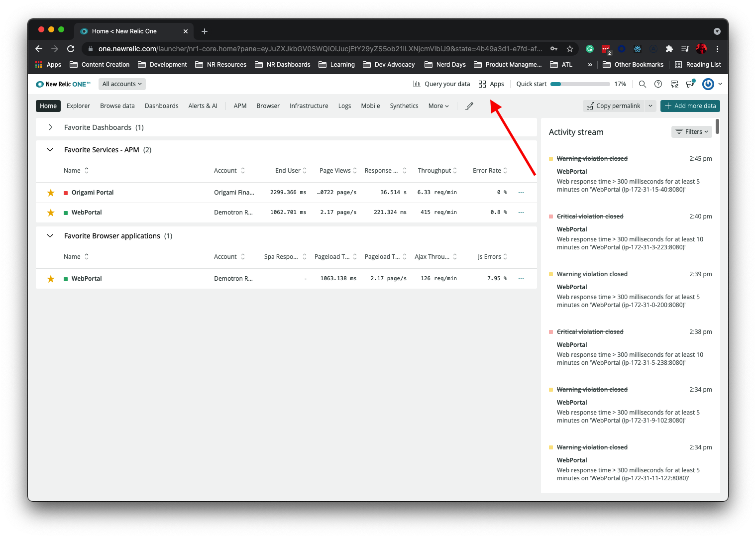Viewport: 756px width, 538px height.
Task: Click the pencil edit navigation icon
Action: click(469, 106)
